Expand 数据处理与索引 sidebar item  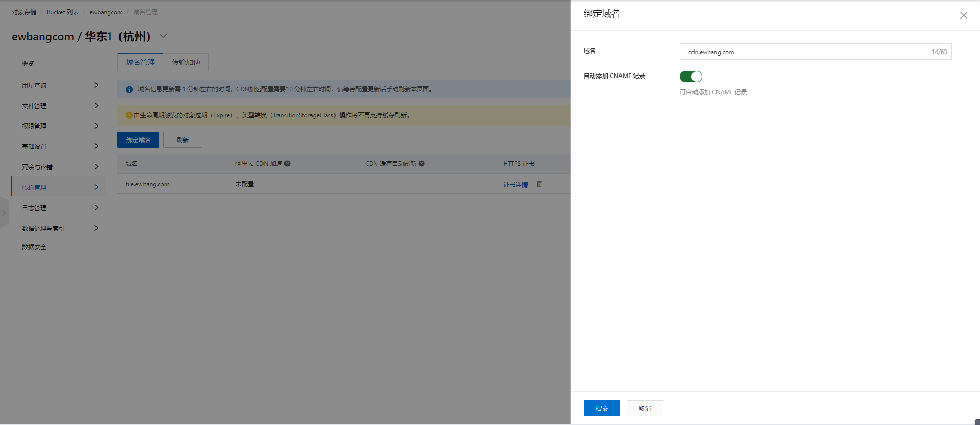58,228
